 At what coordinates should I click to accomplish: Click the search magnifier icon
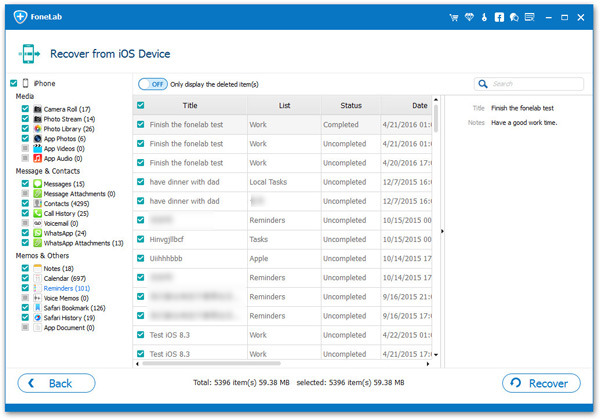click(x=483, y=84)
